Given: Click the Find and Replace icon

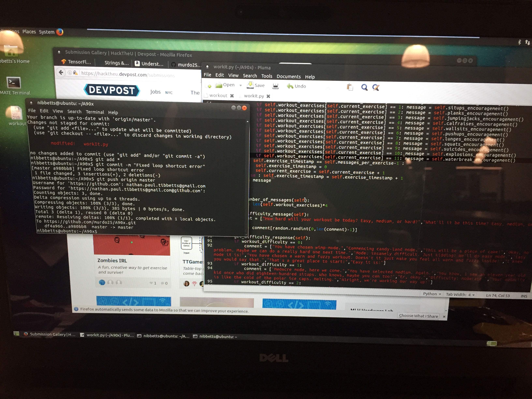Looking at the screenshot, I should [x=376, y=88].
